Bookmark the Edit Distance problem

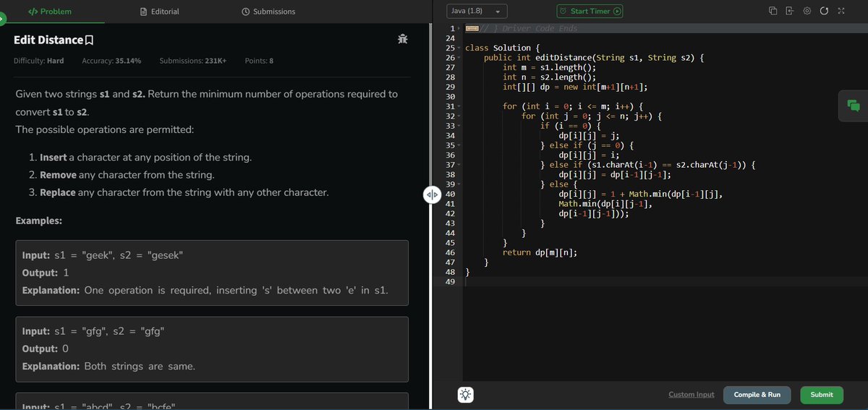pos(90,40)
